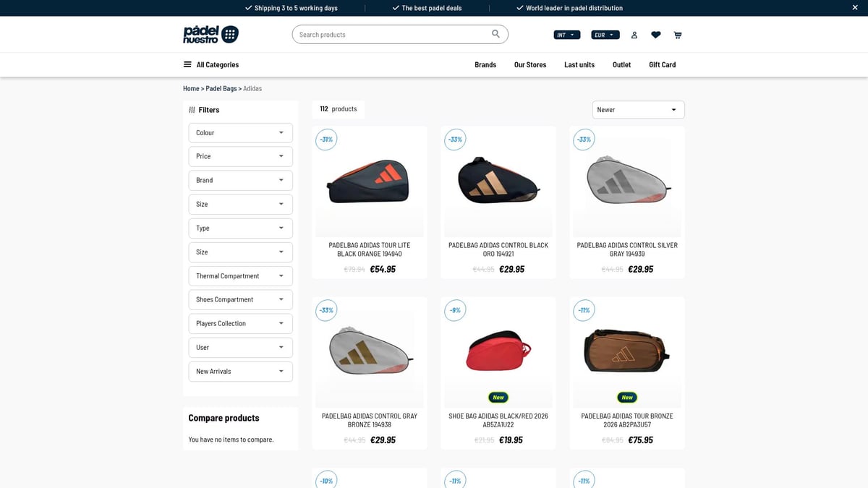Close the top promo banner
This screenshot has height=488, width=868.
coord(855,8)
